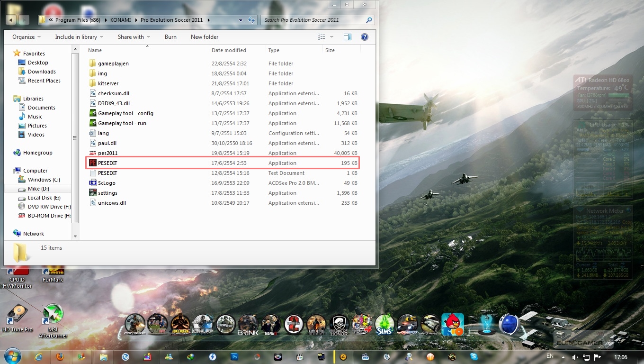Click the Windows Start orb
The width and height of the screenshot is (644, 364).
tap(12, 357)
